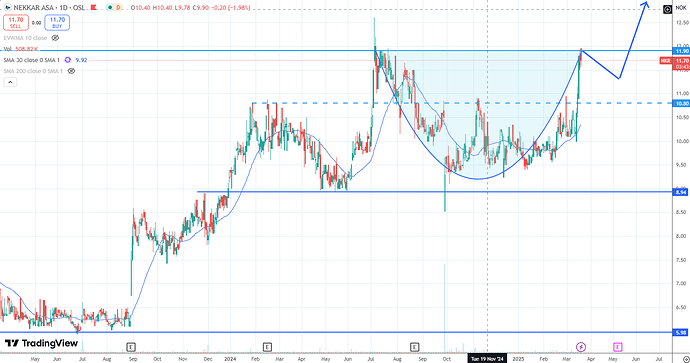Screen dimensions: 690x363
Task: Click the NEKKAR ASA symbol logo icon
Action: [x=7, y=7]
